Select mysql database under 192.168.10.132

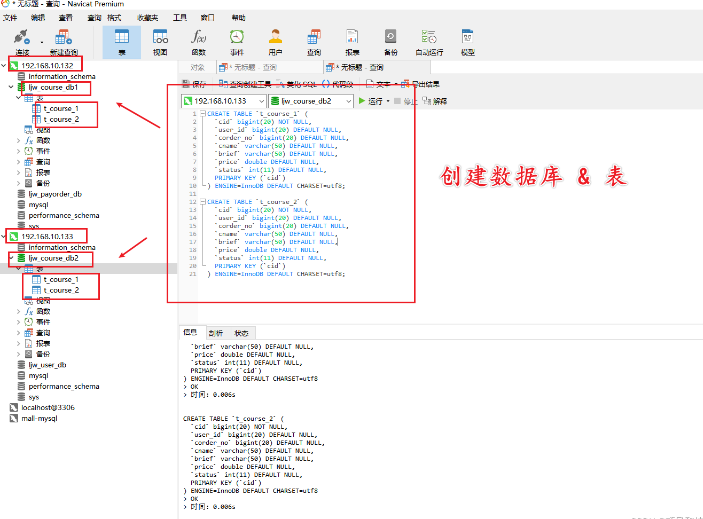(38, 204)
